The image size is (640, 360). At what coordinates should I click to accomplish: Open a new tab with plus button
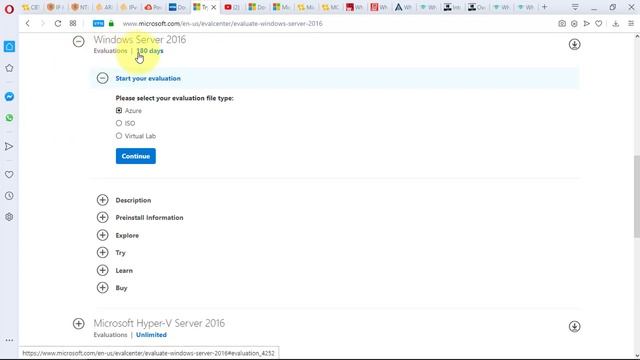point(544,7)
